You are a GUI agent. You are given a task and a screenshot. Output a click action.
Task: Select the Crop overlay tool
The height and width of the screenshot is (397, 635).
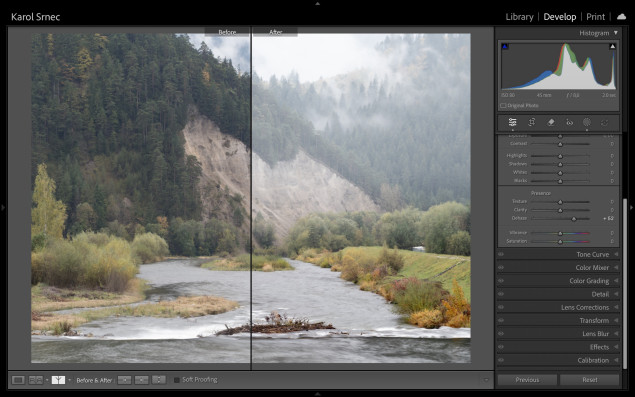532,122
